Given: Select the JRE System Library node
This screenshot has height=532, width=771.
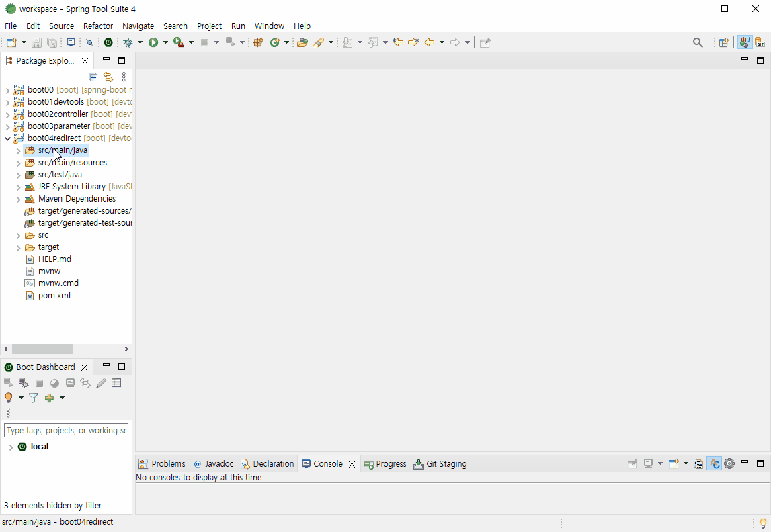Looking at the screenshot, I should (72, 187).
